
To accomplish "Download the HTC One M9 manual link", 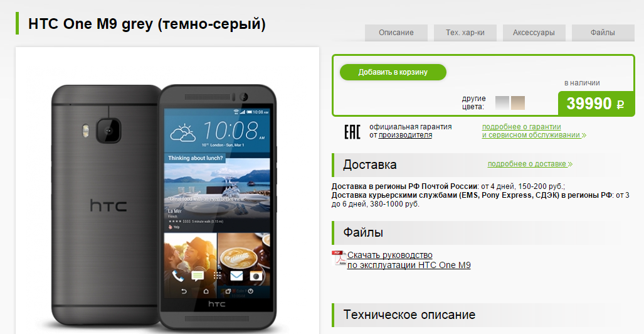I will (409, 260).
